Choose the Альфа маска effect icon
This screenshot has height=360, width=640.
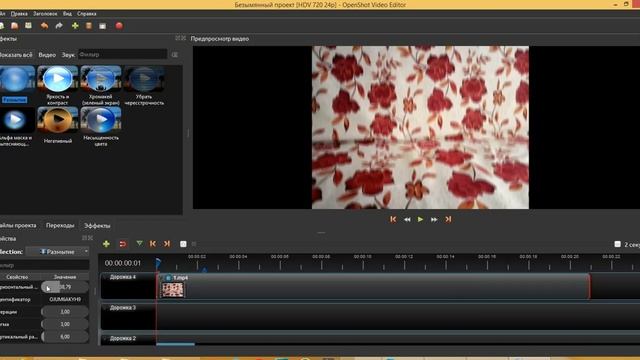pos(16,120)
